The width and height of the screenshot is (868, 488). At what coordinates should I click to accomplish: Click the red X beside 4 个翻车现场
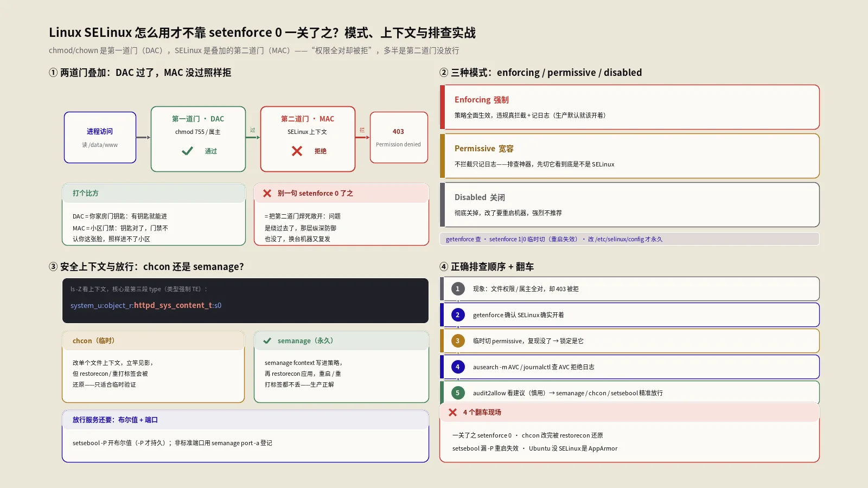pyautogui.click(x=452, y=412)
